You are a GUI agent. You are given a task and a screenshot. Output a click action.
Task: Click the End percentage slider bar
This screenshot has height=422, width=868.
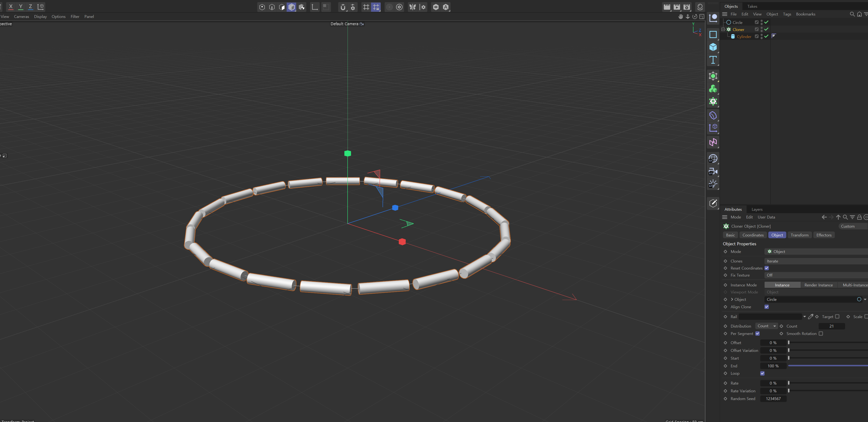(828, 365)
